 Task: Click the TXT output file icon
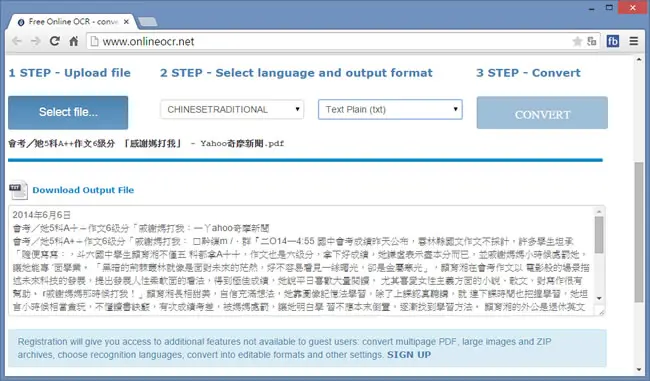coord(18,190)
